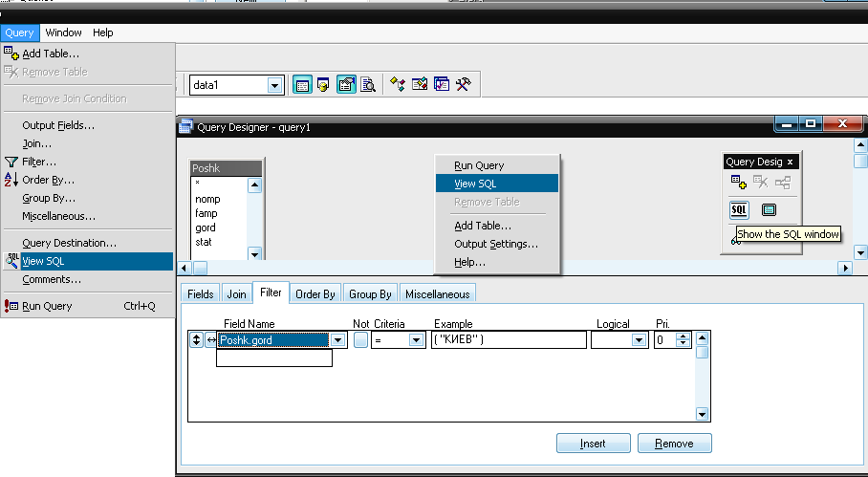The image size is (868, 477).
Task: Open the Toolbox hammer-and-wrench icon
Action: pyautogui.click(x=464, y=85)
